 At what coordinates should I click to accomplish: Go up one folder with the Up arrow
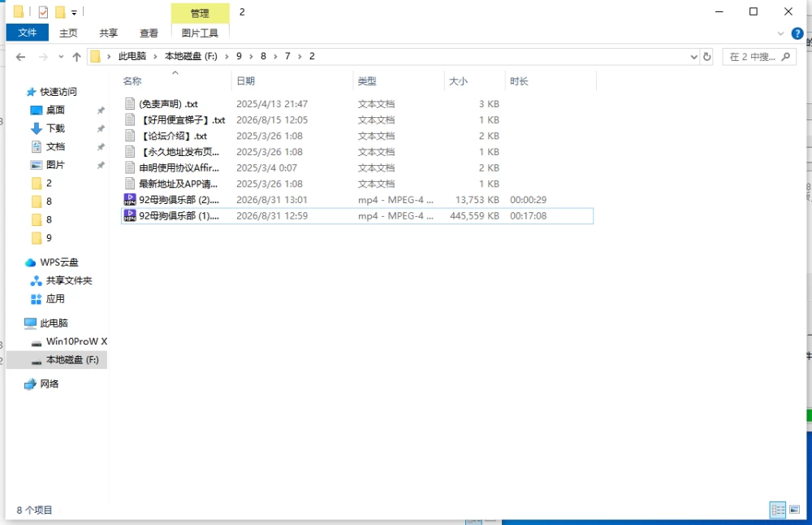(76, 57)
